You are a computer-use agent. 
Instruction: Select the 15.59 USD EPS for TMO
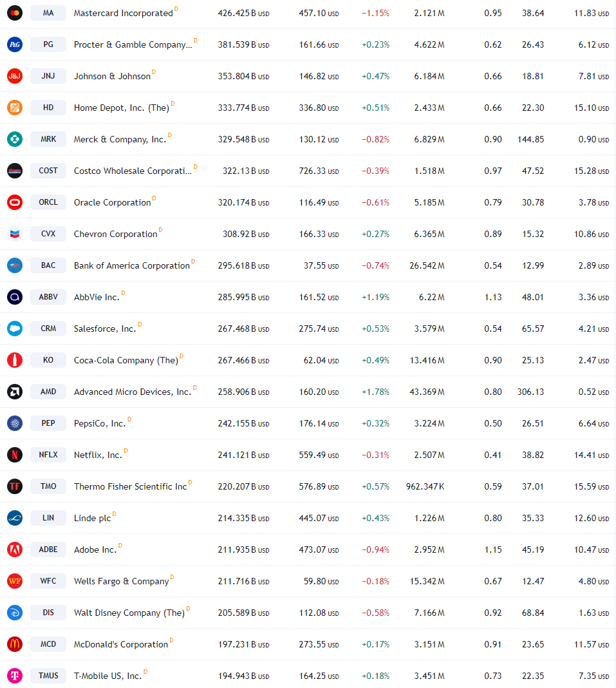[x=592, y=486]
